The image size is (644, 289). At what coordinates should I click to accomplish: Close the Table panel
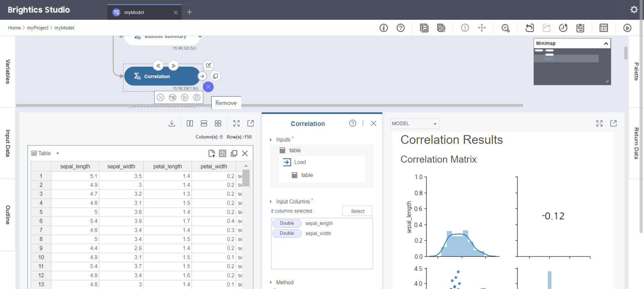click(245, 153)
